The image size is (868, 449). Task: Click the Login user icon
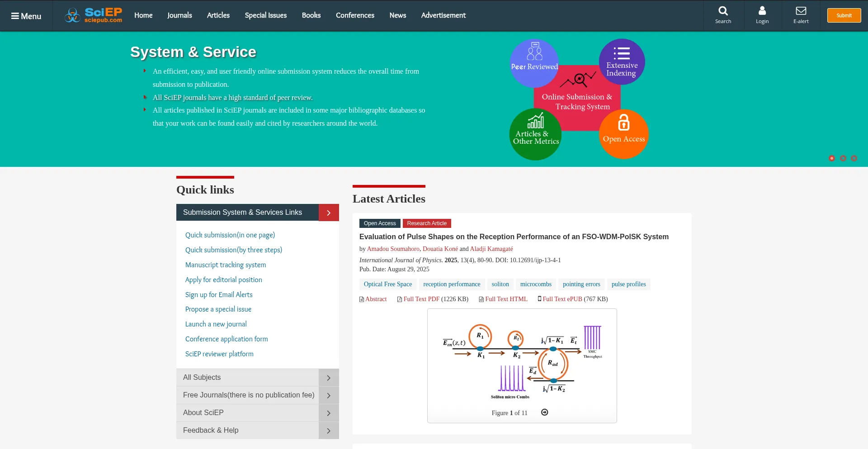pyautogui.click(x=762, y=11)
